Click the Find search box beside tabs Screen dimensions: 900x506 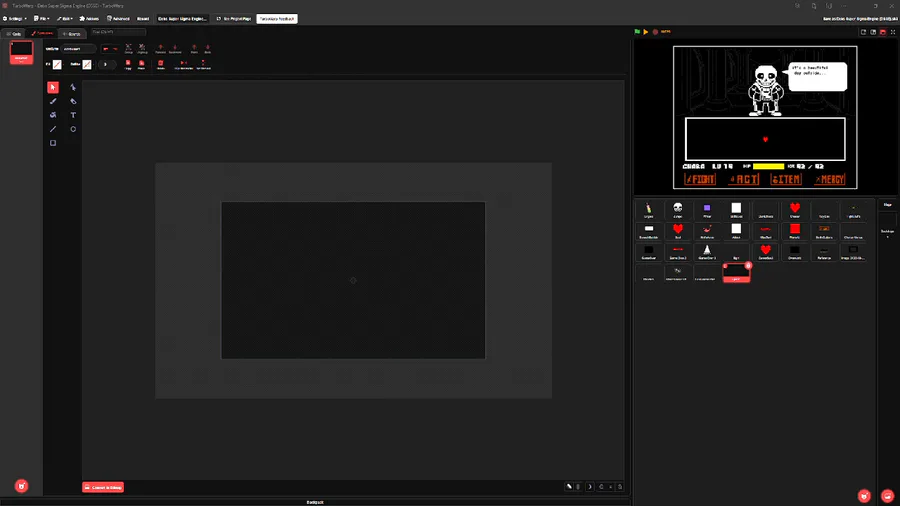(118, 32)
